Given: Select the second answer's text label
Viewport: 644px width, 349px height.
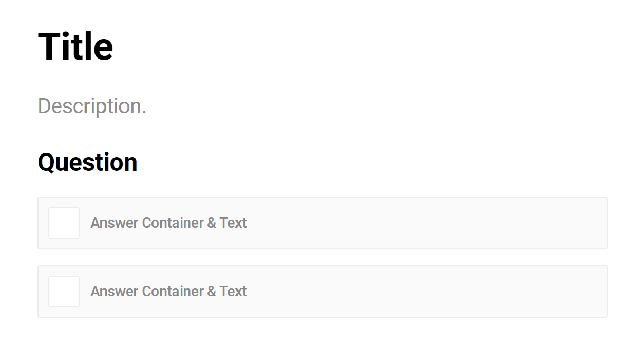Looking at the screenshot, I should pyautogui.click(x=168, y=292).
